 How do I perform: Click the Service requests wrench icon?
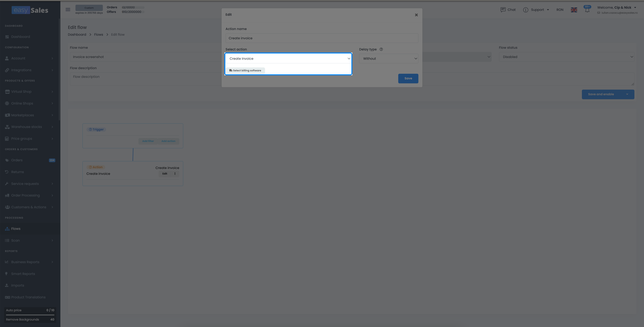pyautogui.click(x=7, y=183)
